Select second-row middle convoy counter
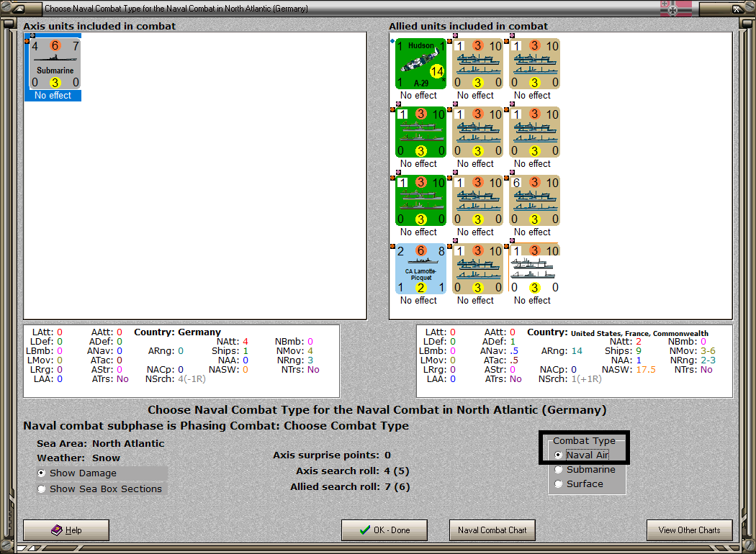The height and width of the screenshot is (554, 756). [x=478, y=132]
